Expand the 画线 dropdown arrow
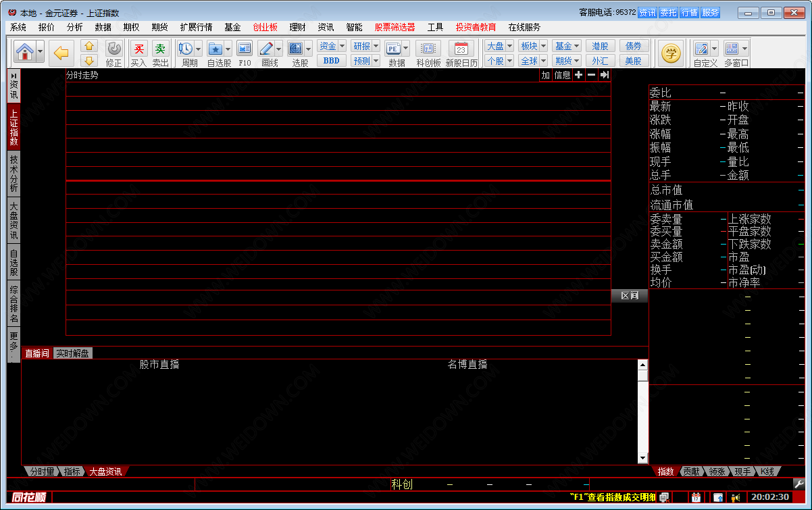812x510 pixels. [278, 49]
